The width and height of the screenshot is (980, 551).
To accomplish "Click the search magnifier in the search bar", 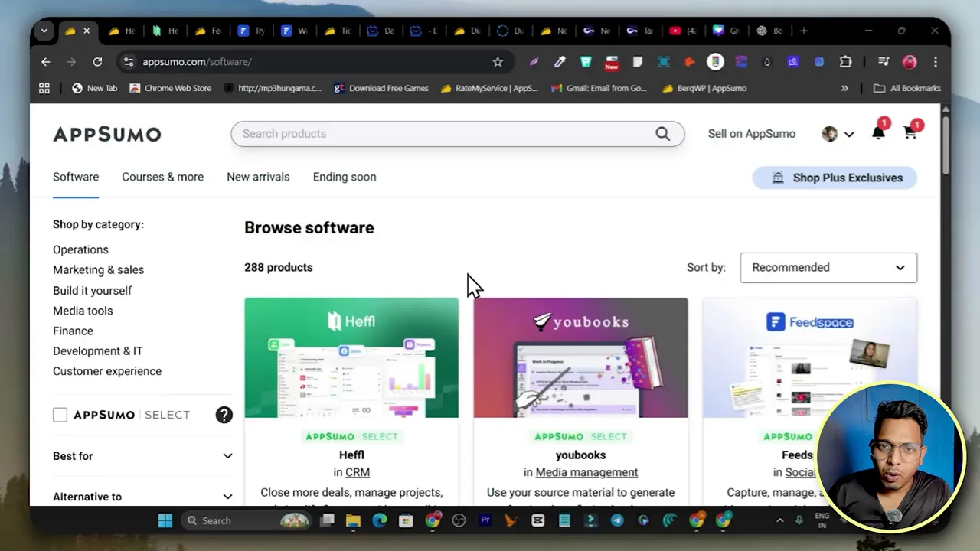I will pyautogui.click(x=662, y=134).
